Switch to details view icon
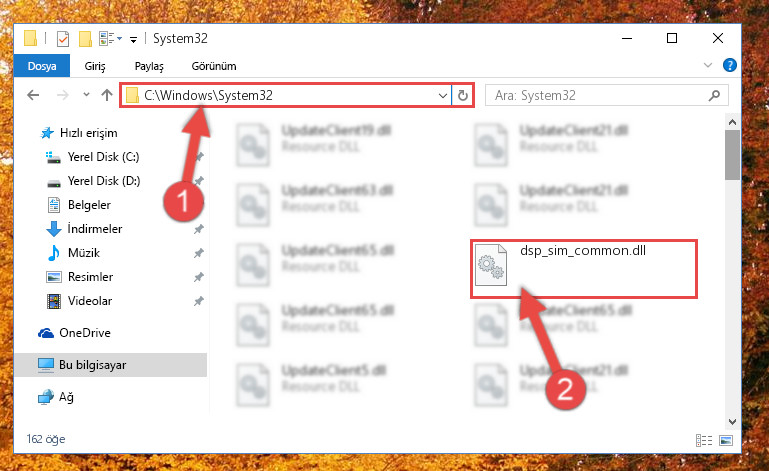The width and height of the screenshot is (769, 471). 704,440
